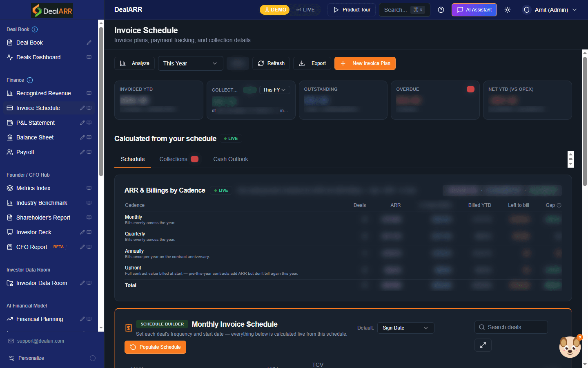Open the help question mark icon

441,10
